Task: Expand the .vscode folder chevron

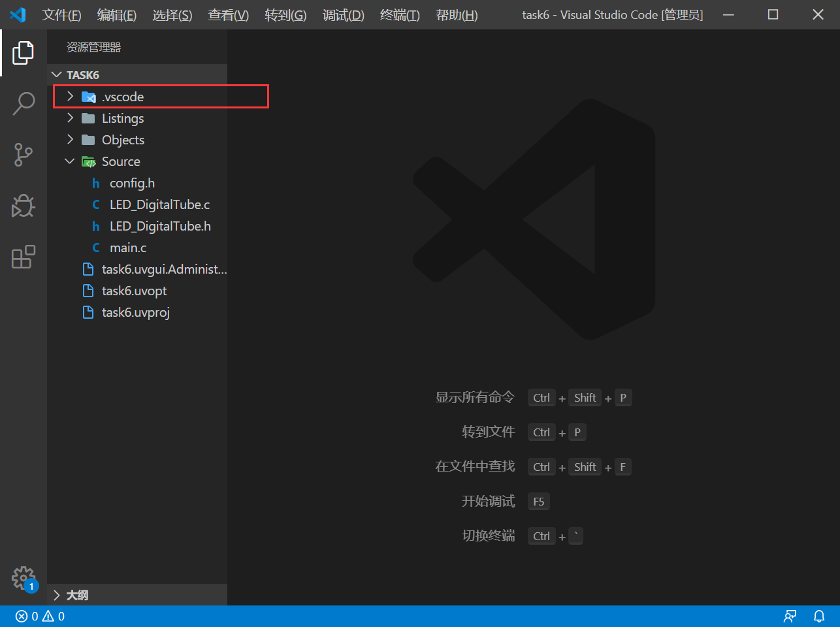Action: coord(71,97)
